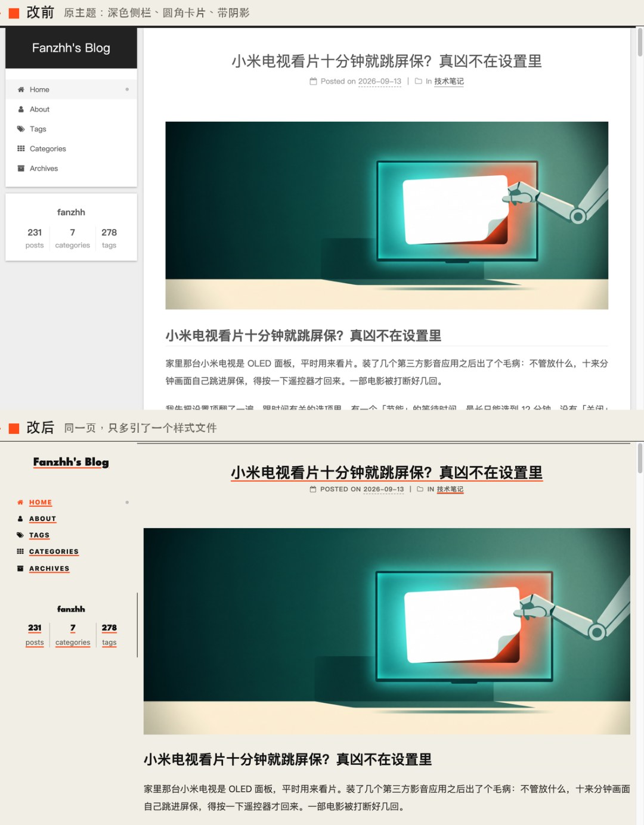Click Categories grid icon in top sidebar
Viewport: 644px width, 825px height.
(21, 148)
